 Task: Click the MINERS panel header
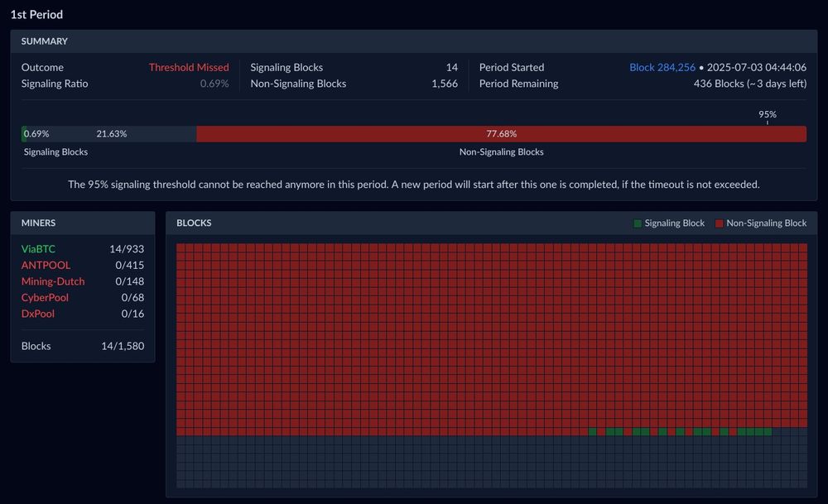point(82,223)
